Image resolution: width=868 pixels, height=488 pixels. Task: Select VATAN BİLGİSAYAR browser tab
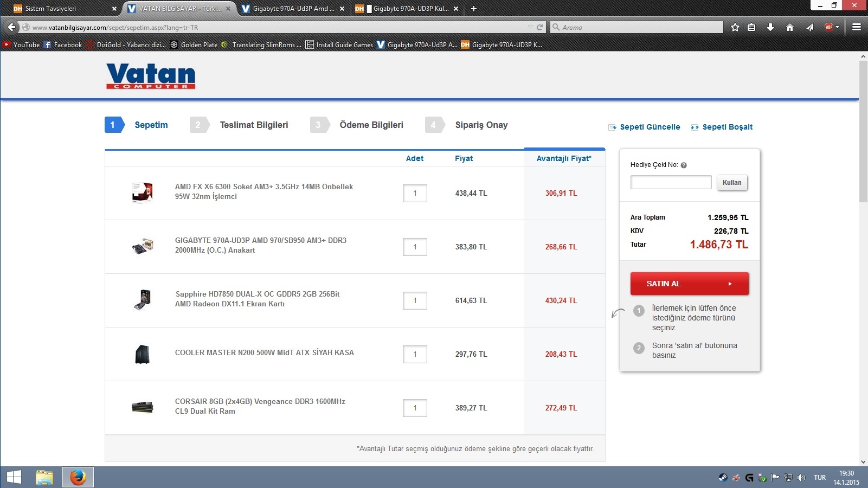(179, 9)
